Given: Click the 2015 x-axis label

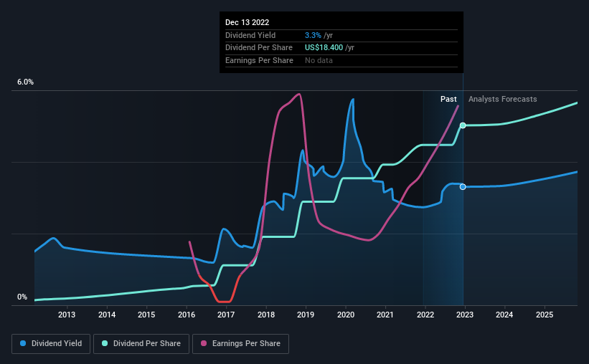Looking at the screenshot, I should 146,315.
